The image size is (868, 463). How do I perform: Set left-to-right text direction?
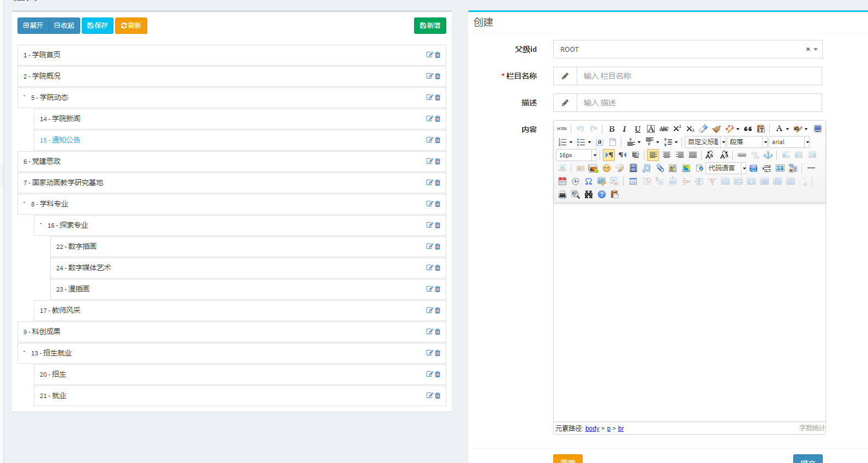point(609,155)
